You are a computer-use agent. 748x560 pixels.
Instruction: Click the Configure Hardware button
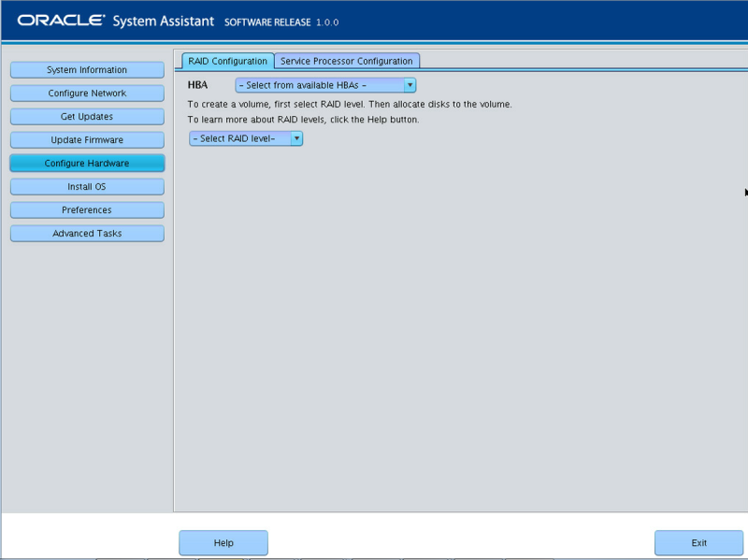tap(87, 163)
